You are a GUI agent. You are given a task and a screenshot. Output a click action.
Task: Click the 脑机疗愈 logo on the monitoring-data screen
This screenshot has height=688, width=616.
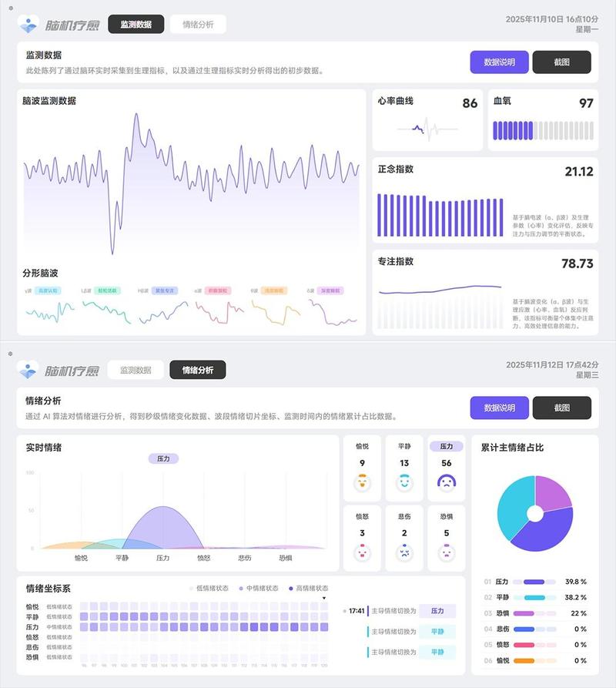[x=59, y=25]
